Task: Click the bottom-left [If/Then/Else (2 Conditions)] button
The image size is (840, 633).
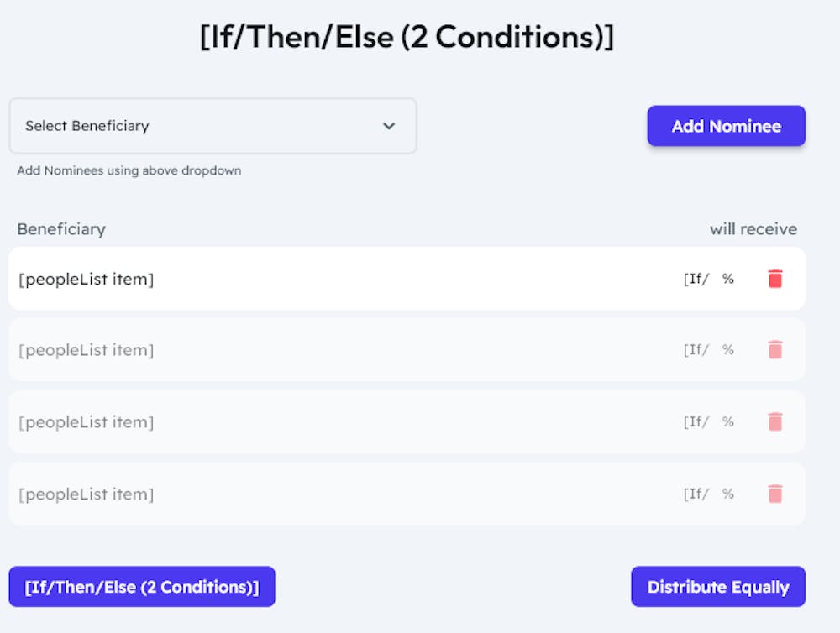Action: point(142,587)
